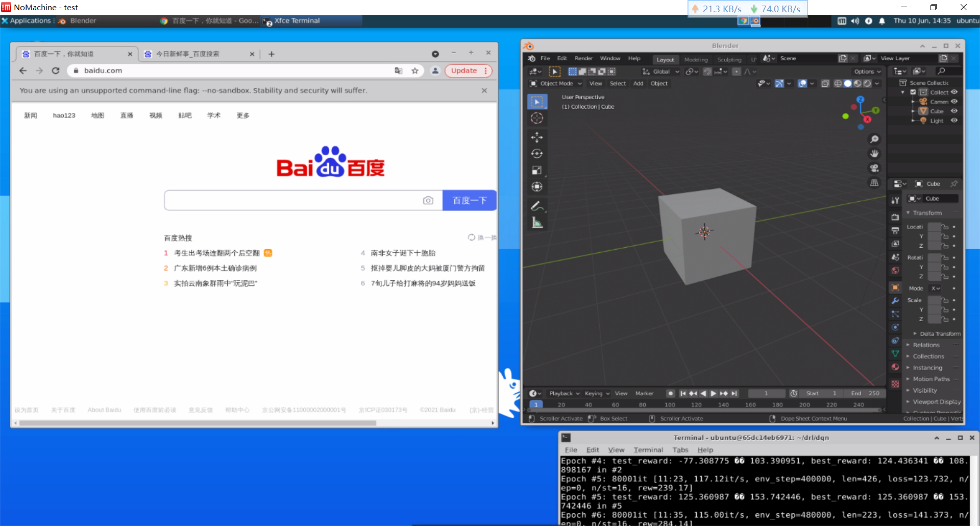Viewport: 980px width, 526px height.
Task: Bookmark baidu.com with star icon
Action: click(x=415, y=71)
